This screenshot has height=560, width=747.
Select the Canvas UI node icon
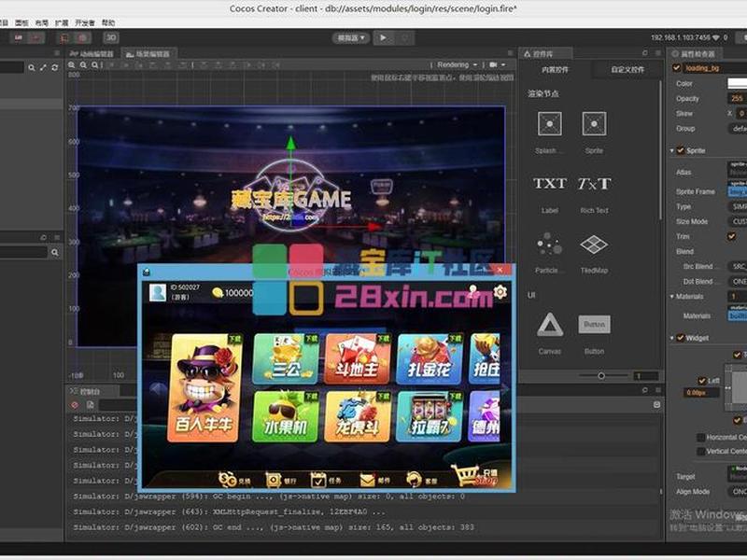click(x=550, y=325)
